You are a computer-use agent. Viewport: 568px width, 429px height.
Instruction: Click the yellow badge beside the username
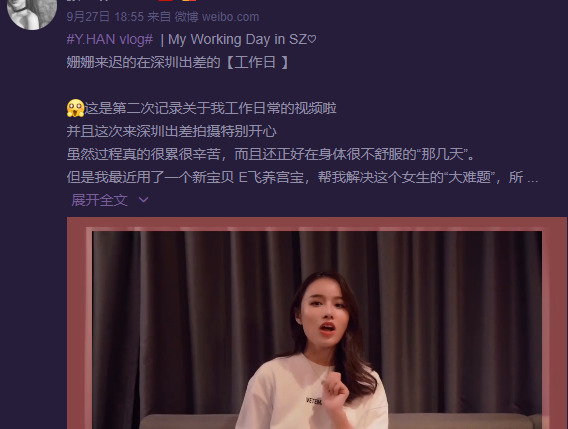[189, 1]
